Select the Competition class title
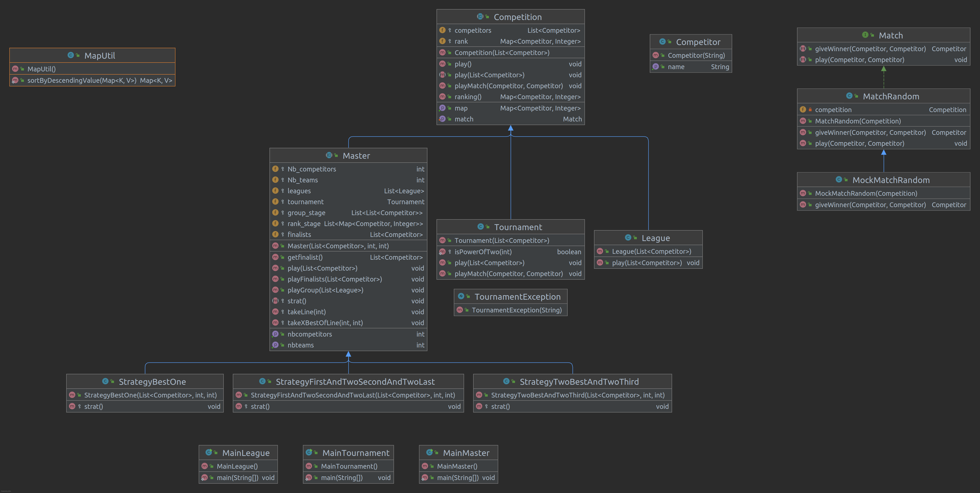Screen dimensions: 980x493 click(518, 17)
